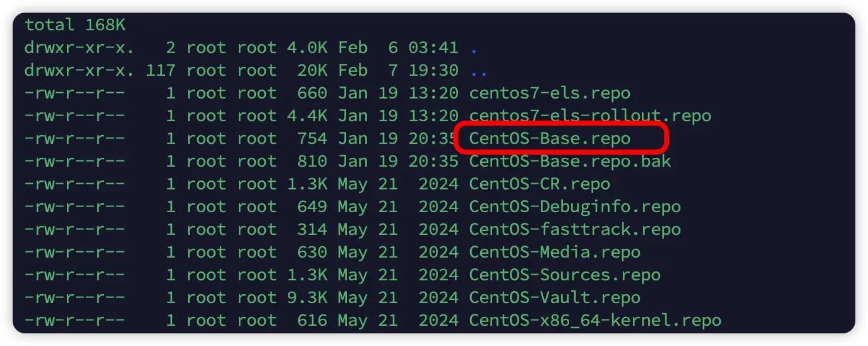
Task: Click the CentOS-fasttrack.repo entry
Action: point(575,229)
